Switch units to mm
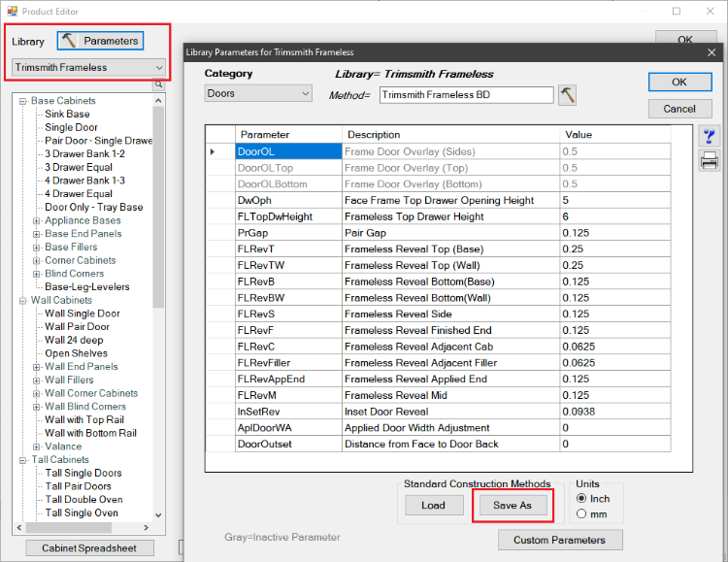 tap(581, 513)
